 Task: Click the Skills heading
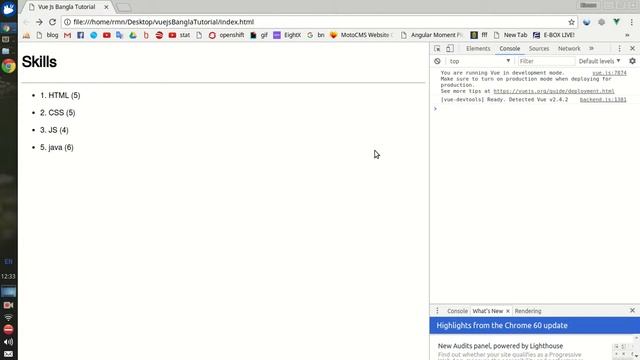(x=39, y=62)
